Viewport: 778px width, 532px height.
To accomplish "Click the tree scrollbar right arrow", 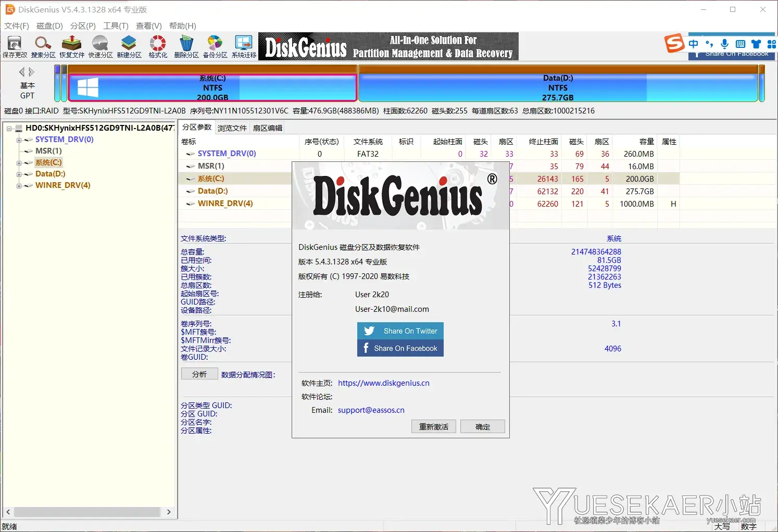I will pos(168,512).
